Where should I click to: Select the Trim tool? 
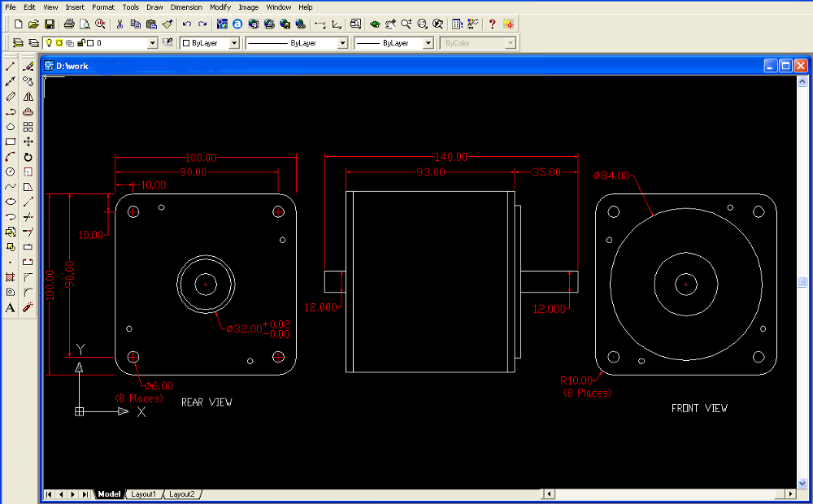(28, 217)
